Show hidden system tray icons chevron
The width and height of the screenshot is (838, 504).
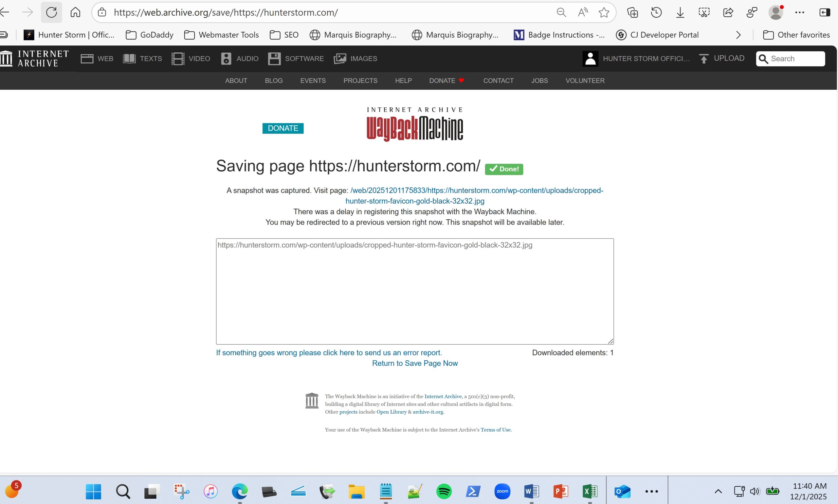(x=718, y=491)
